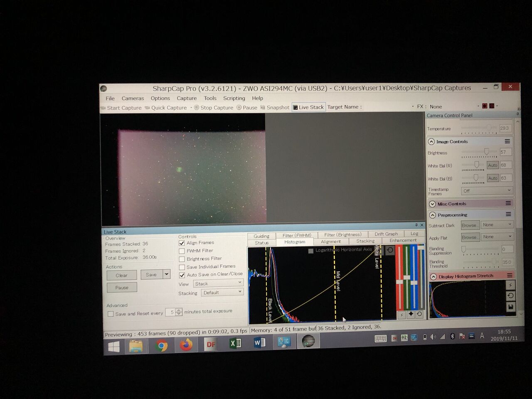The image size is (532, 399).
Task: Launch Firefox from the taskbar
Action: tap(186, 345)
